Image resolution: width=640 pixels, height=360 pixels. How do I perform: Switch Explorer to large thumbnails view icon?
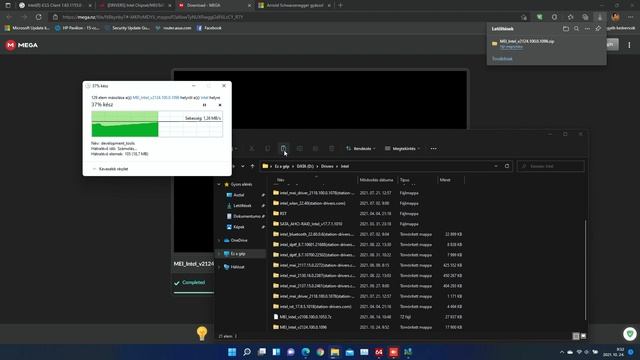(x=583, y=336)
